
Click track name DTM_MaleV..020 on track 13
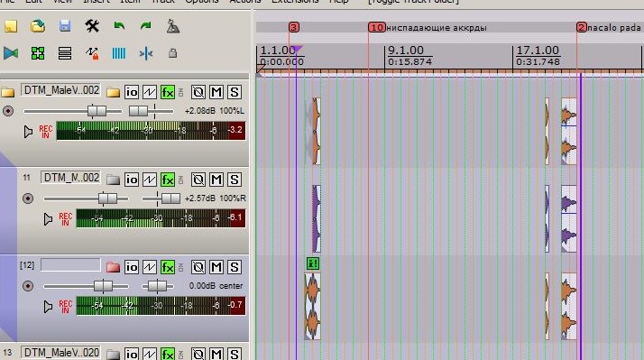60,353
